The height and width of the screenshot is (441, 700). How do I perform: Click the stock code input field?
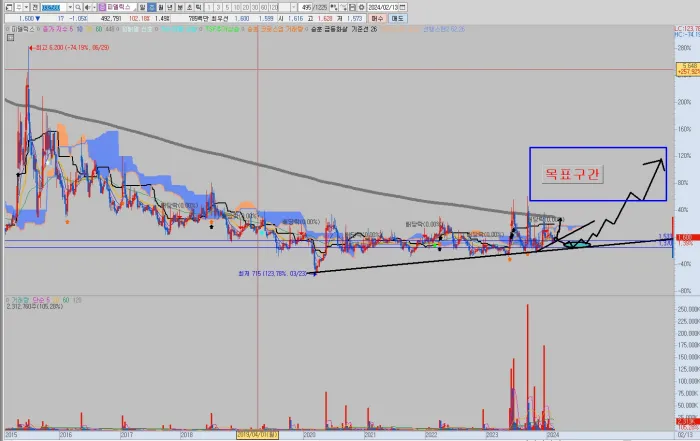(x=54, y=7)
